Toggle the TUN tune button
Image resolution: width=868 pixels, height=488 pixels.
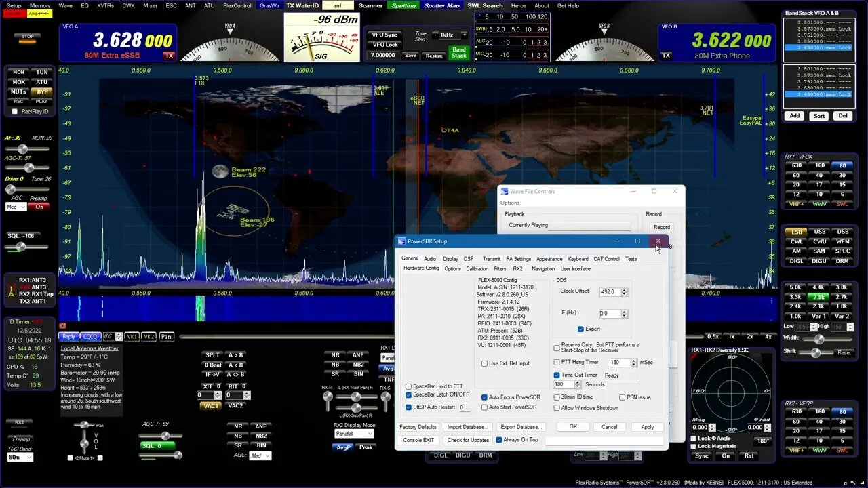(x=42, y=72)
